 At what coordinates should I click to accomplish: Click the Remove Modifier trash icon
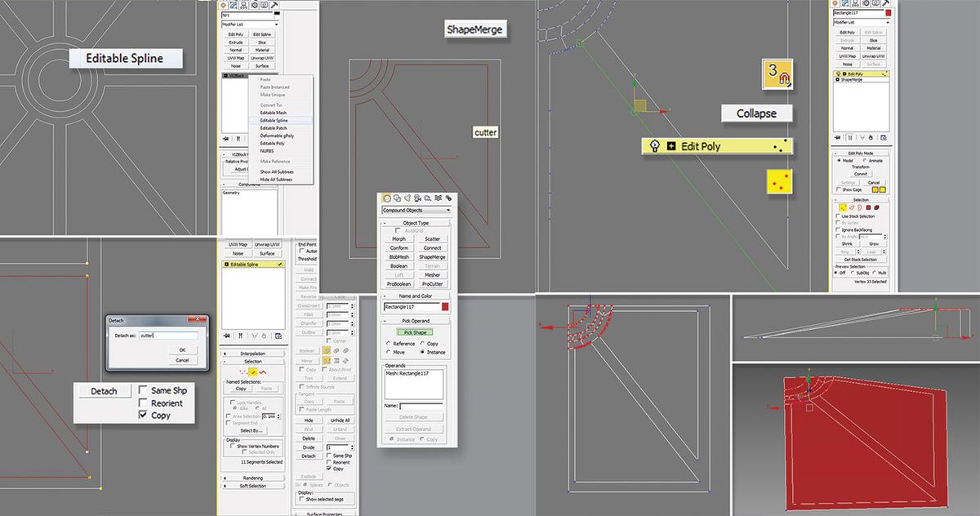(869, 136)
